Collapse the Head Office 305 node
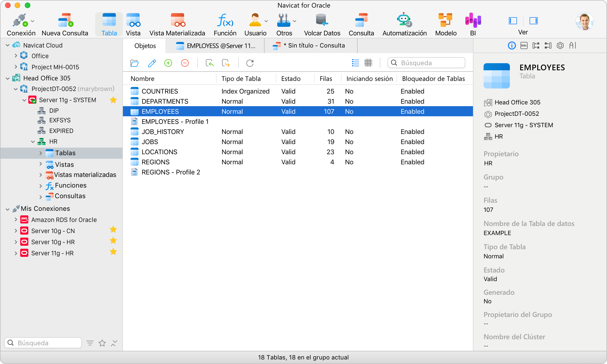This screenshot has width=607, height=364. (x=8, y=78)
